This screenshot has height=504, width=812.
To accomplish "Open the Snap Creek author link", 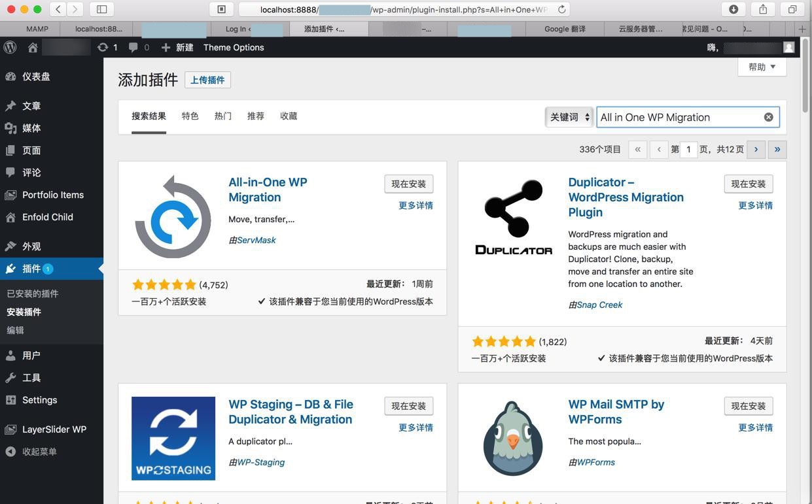I will [599, 305].
